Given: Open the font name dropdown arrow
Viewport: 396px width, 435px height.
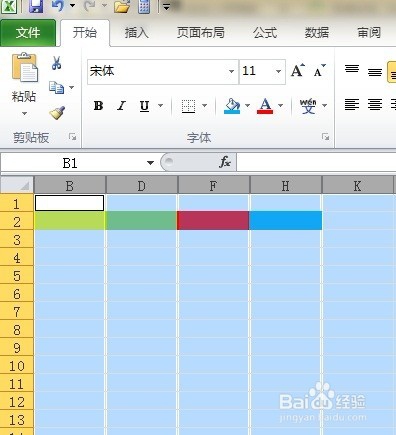Looking at the screenshot, I should point(231,71).
